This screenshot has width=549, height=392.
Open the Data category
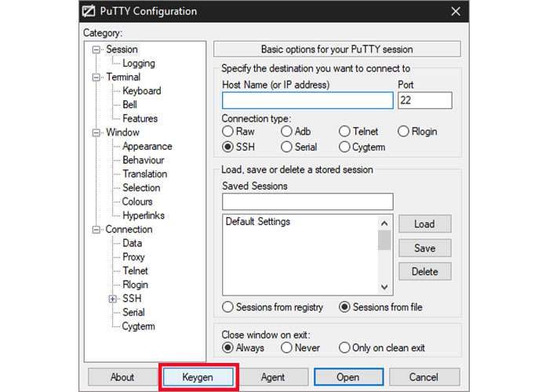click(132, 243)
